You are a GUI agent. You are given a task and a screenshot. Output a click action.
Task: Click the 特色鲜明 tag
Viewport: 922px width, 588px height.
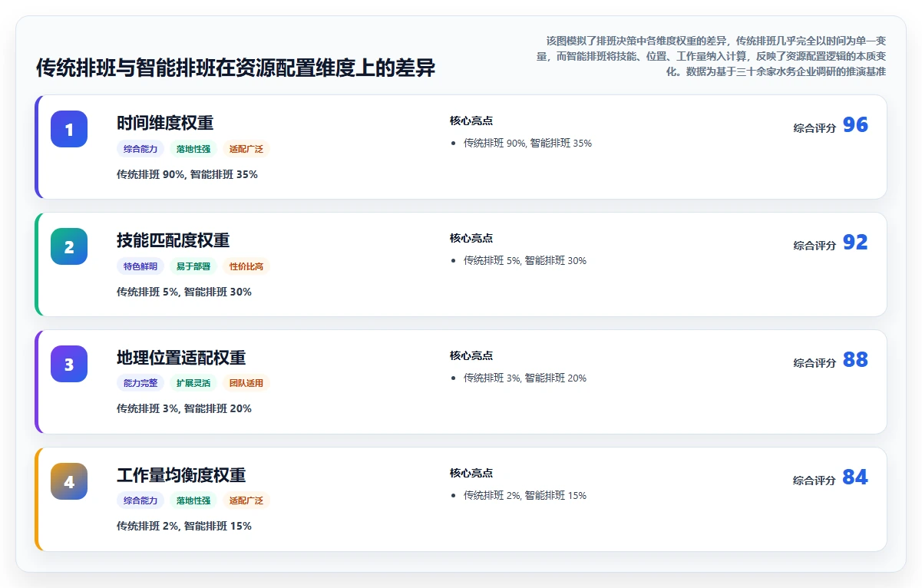click(140, 266)
